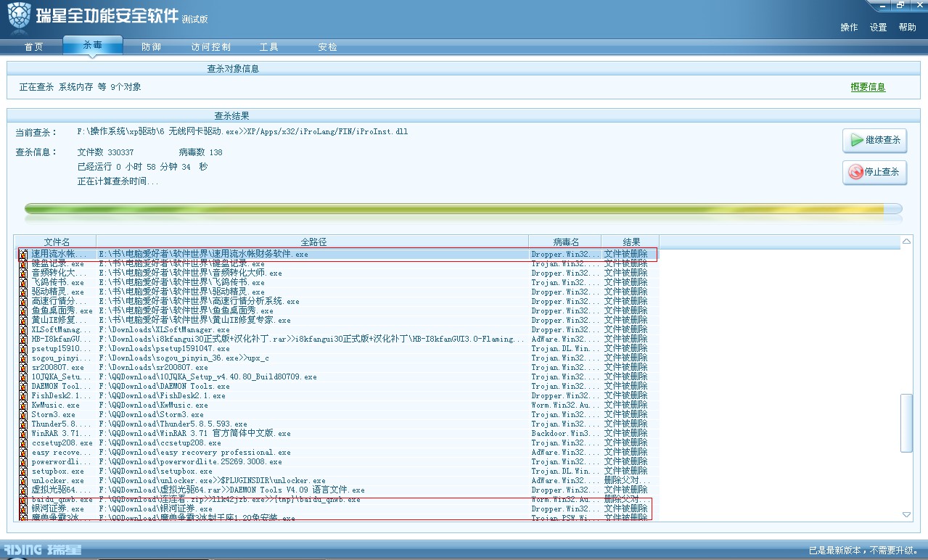The height and width of the screenshot is (560, 928).
Task: Open the 设置 settings menu
Action: click(x=879, y=28)
